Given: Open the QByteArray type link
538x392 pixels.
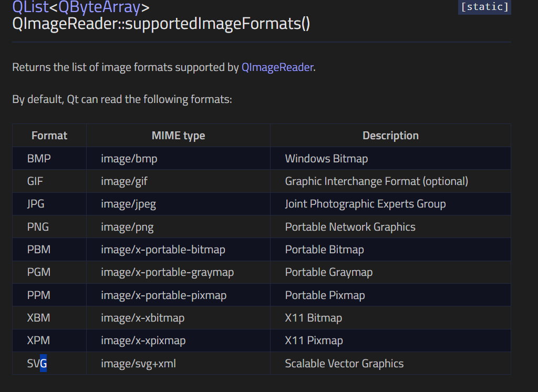Looking at the screenshot, I should 99,7.
